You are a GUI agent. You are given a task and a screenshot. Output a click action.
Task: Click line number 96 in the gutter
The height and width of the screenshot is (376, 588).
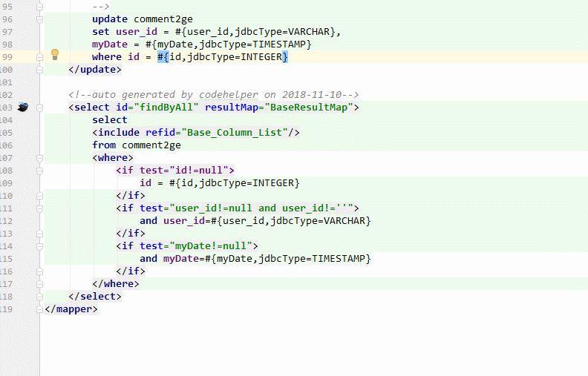click(x=7, y=19)
